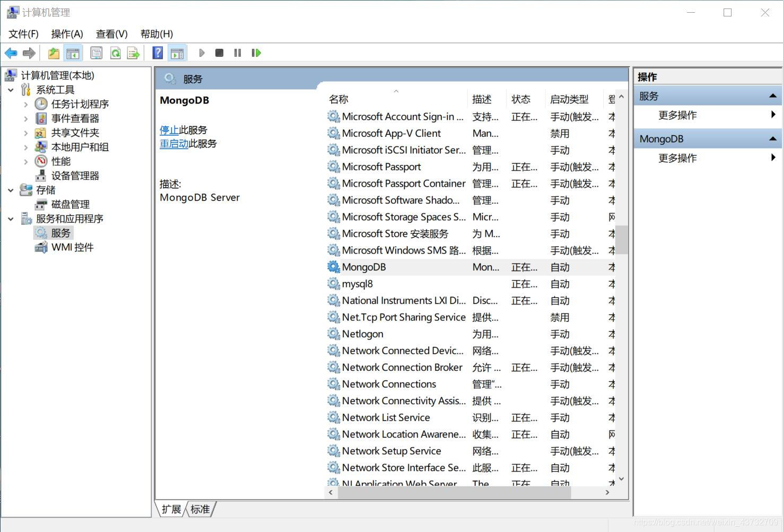Open the 帮助(H) menu
The image size is (783, 532).
156,34
